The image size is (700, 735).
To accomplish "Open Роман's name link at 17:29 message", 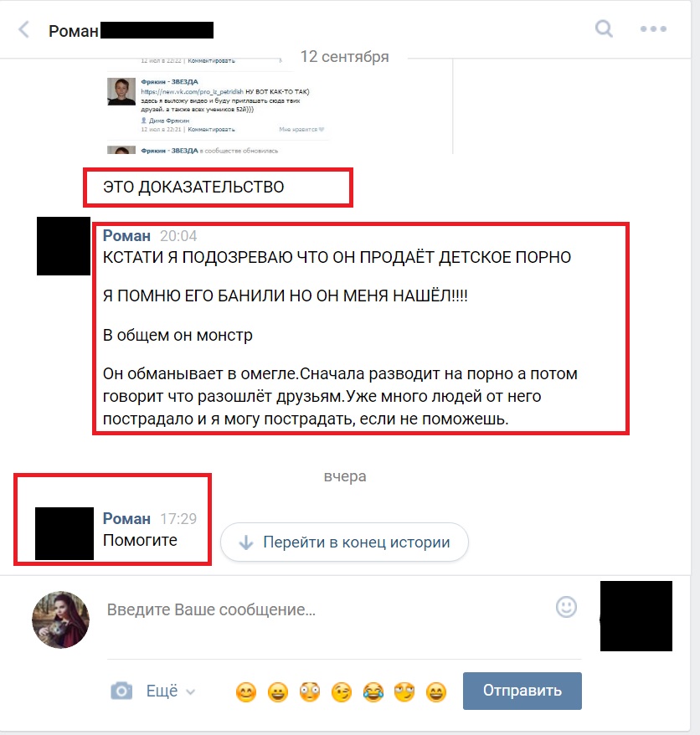I will pos(126,518).
